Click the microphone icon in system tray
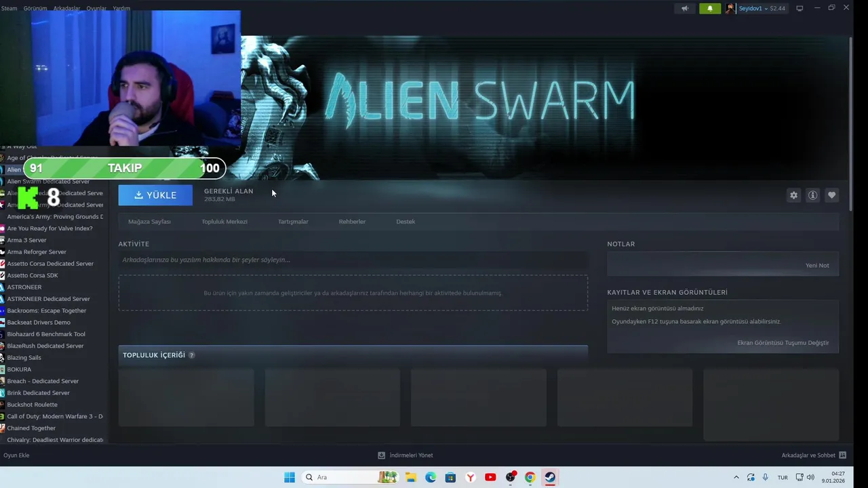This screenshot has height=488, width=868. 765,477
